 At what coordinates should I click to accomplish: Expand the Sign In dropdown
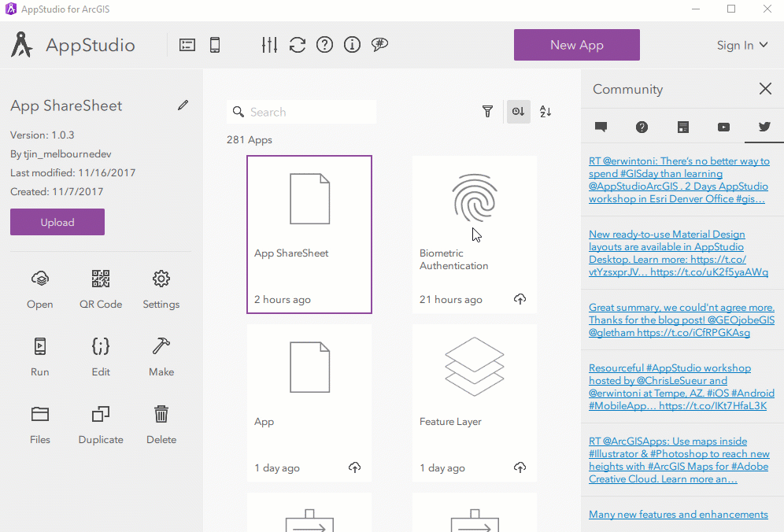[742, 45]
